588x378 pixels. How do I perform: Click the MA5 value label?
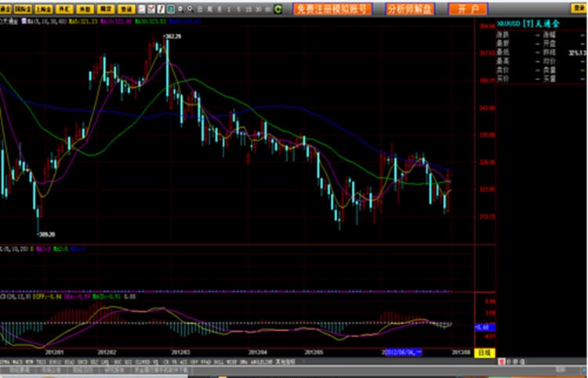83,21
